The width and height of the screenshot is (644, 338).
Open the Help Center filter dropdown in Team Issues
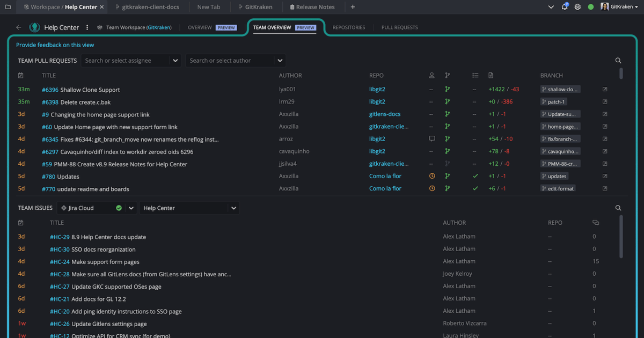pyautogui.click(x=233, y=208)
